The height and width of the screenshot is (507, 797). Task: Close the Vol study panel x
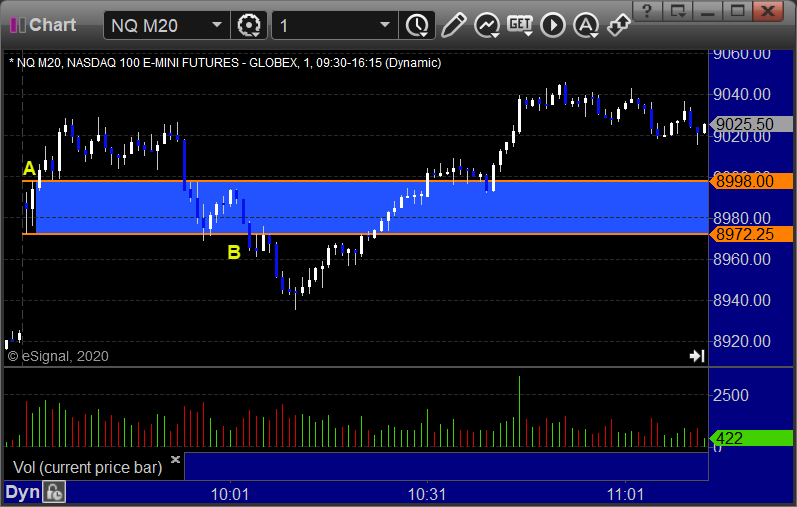(x=175, y=459)
